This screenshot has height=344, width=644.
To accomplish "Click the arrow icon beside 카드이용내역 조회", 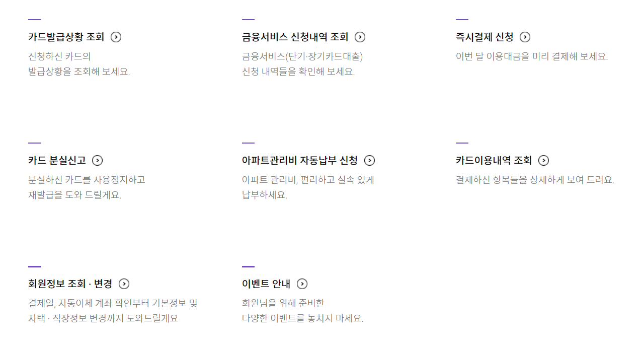I will (x=543, y=160).
